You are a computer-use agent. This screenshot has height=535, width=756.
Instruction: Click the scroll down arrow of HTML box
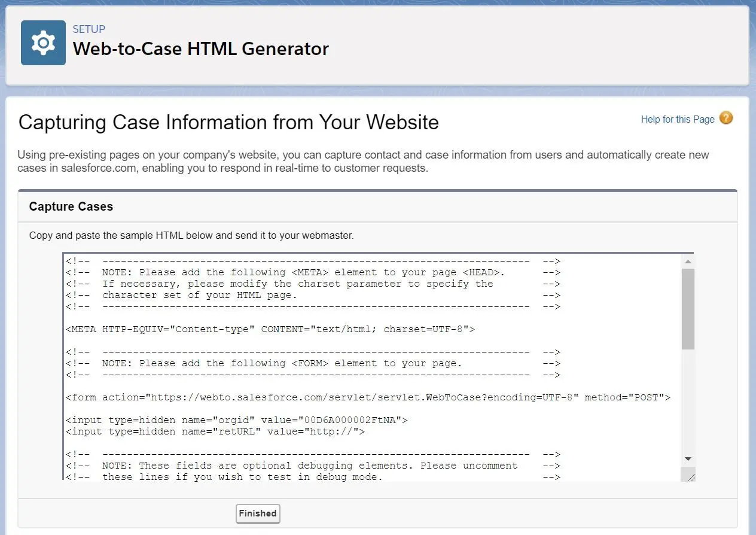688,459
